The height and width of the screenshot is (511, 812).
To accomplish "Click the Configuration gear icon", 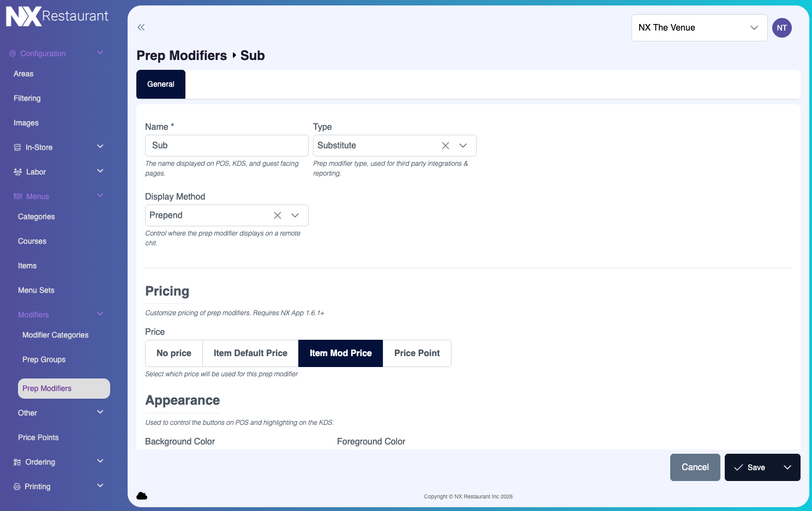I will point(13,53).
